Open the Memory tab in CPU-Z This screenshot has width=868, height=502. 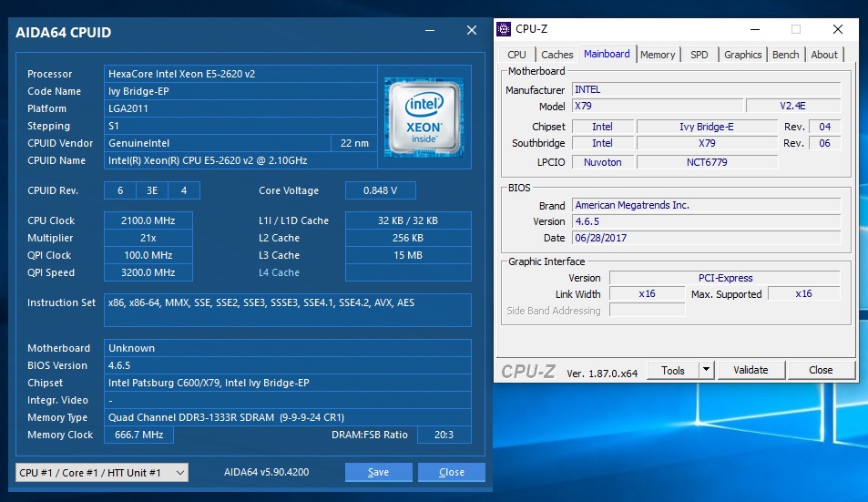click(x=658, y=55)
